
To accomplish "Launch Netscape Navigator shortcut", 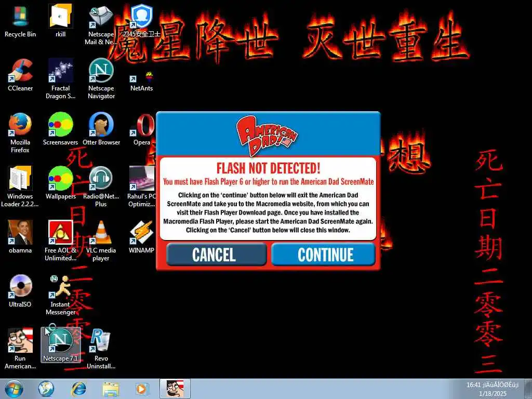I will pyautogui.click(x=101, y=79).
